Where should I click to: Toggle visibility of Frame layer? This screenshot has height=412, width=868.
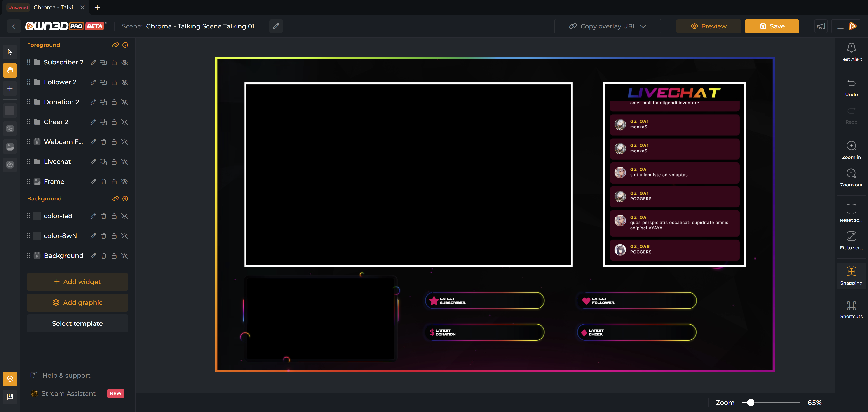[x=125, y=182]
